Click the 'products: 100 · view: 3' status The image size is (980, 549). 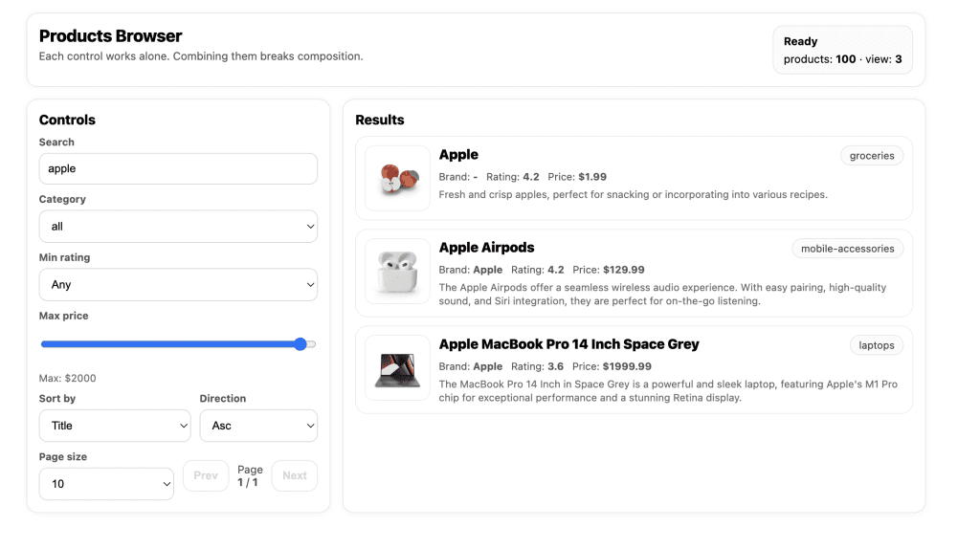pyautogui.click(x=842, y=59)
